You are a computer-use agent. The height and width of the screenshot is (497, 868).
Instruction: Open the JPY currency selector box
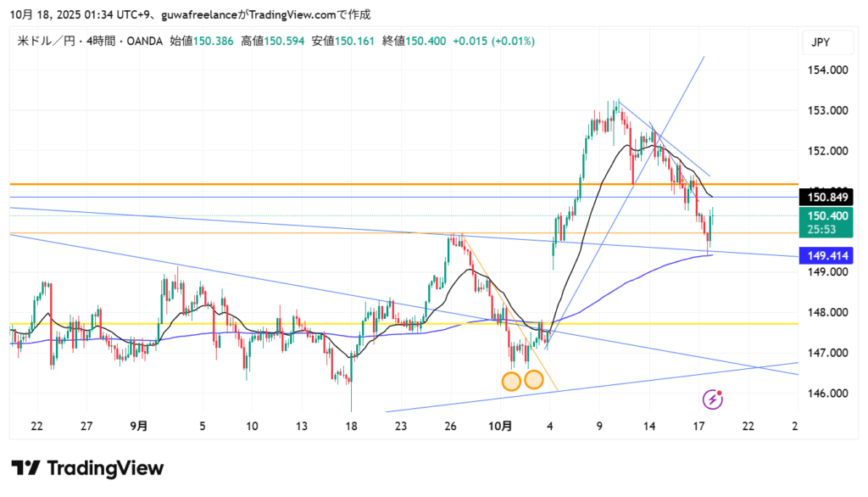tap(819, 42)
